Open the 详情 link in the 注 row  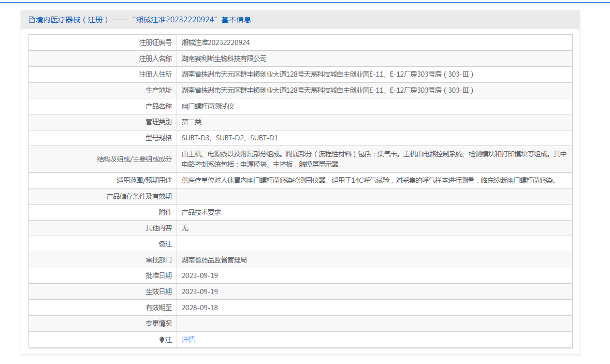(188, 340)
